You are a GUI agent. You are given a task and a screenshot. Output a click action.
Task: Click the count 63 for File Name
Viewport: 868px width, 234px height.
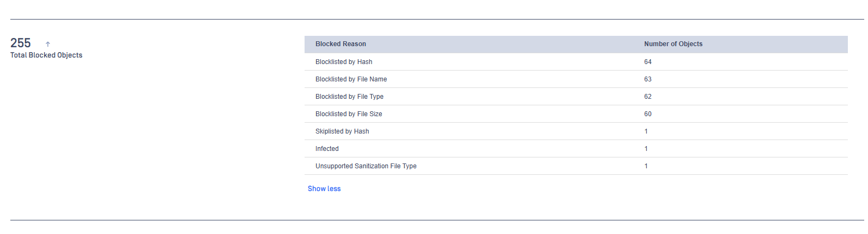pos(648,79)
